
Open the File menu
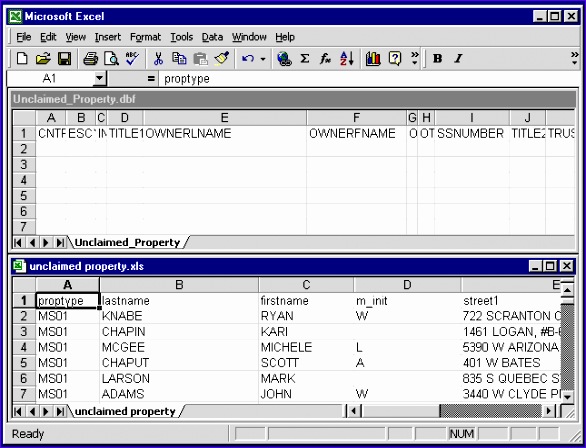click(x=24, y=37)
